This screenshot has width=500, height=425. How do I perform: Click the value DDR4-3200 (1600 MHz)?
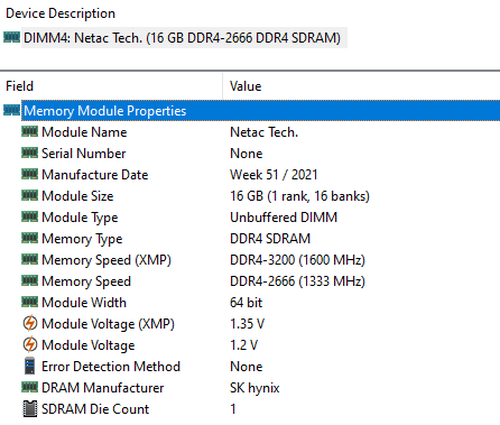[298, 260]
